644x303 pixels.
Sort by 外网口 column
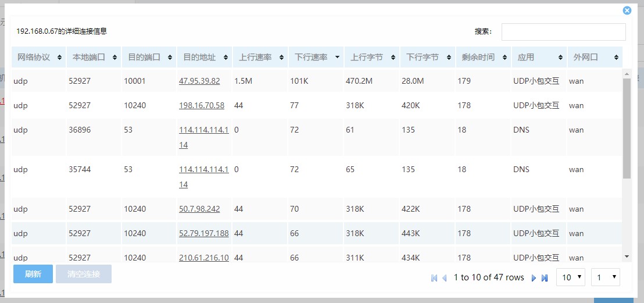(x=595, y=57)
